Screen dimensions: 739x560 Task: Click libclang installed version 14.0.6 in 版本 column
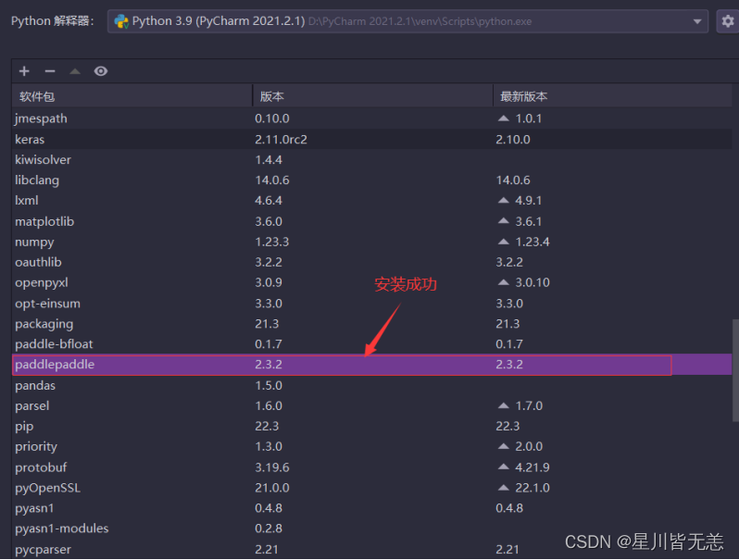tap(272, 180)
